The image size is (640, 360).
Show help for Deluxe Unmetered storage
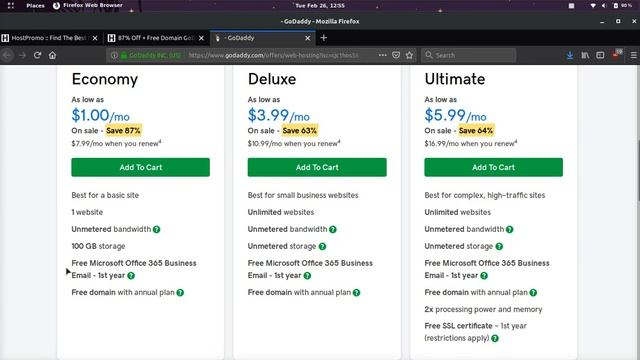pos(322,247)
